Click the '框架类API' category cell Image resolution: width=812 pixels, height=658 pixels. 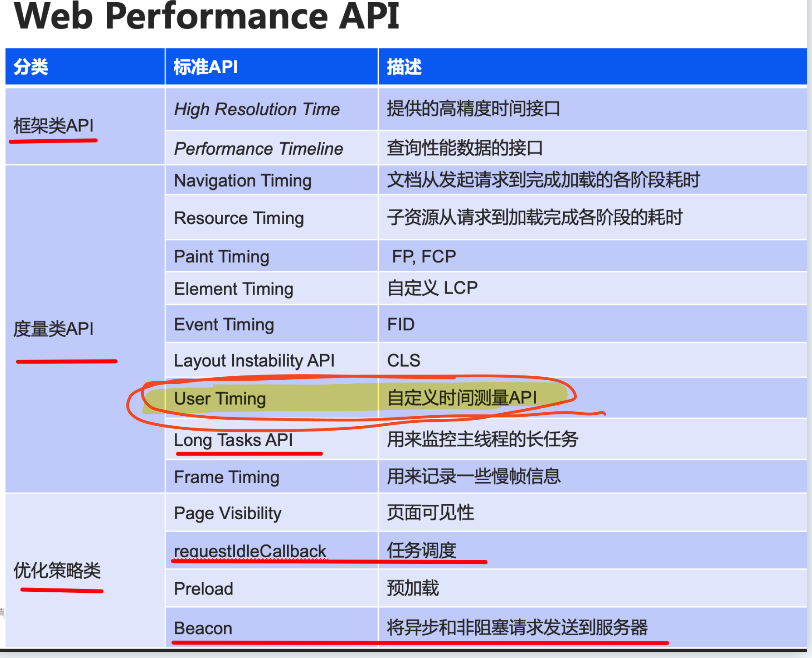point(85,126)
